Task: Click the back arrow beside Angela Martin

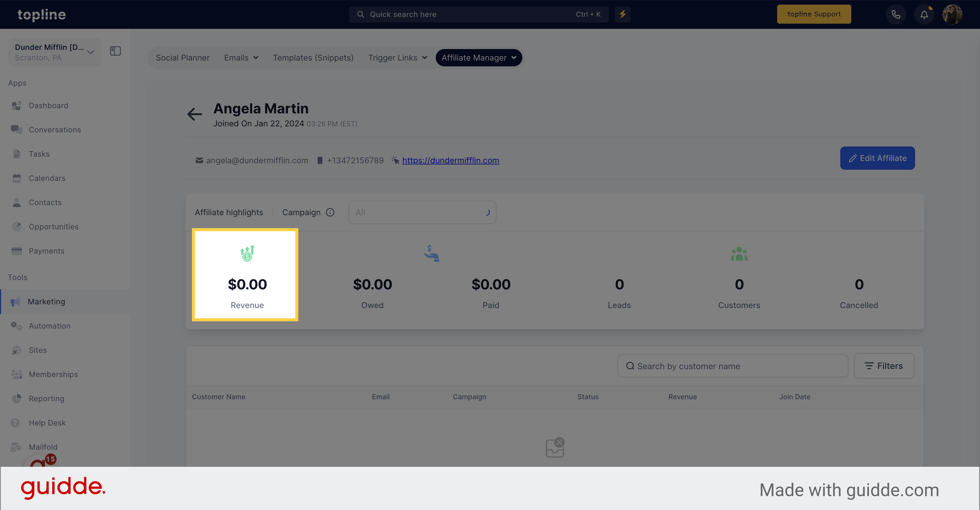Action: click(x=194, y=114)
